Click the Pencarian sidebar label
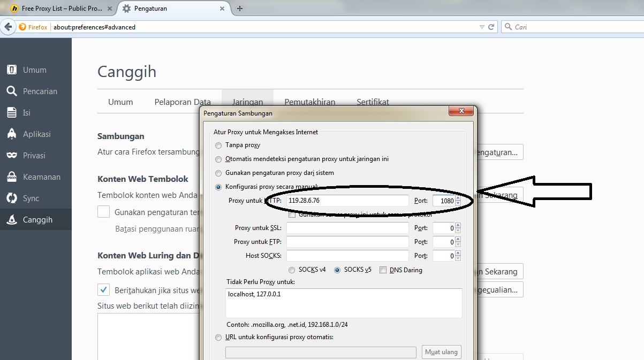 tap(40, 91)
